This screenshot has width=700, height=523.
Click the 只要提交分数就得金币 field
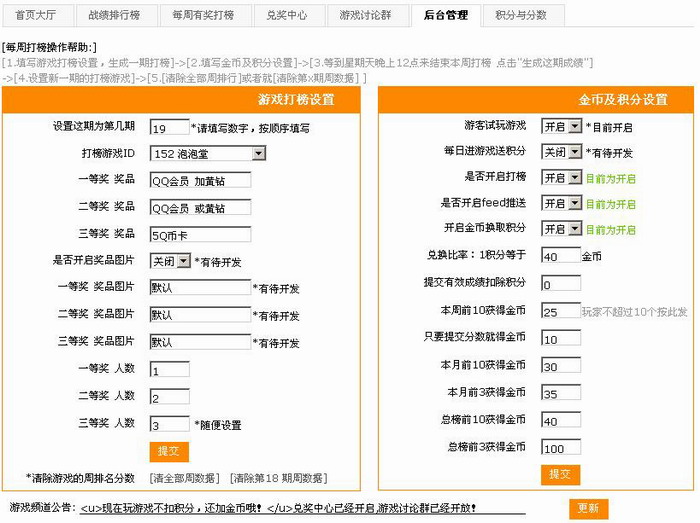coord(561,338)
